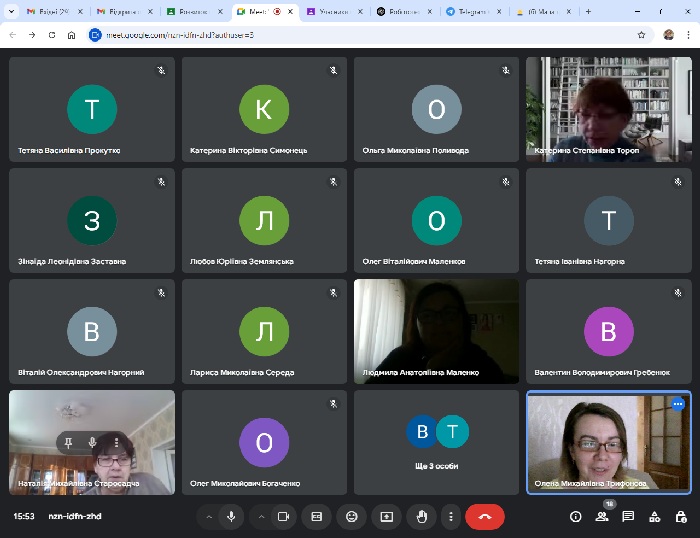Raise hand using the hand icon
The height and width of the screenshot is (538, 700).
[x=421, y=516]
